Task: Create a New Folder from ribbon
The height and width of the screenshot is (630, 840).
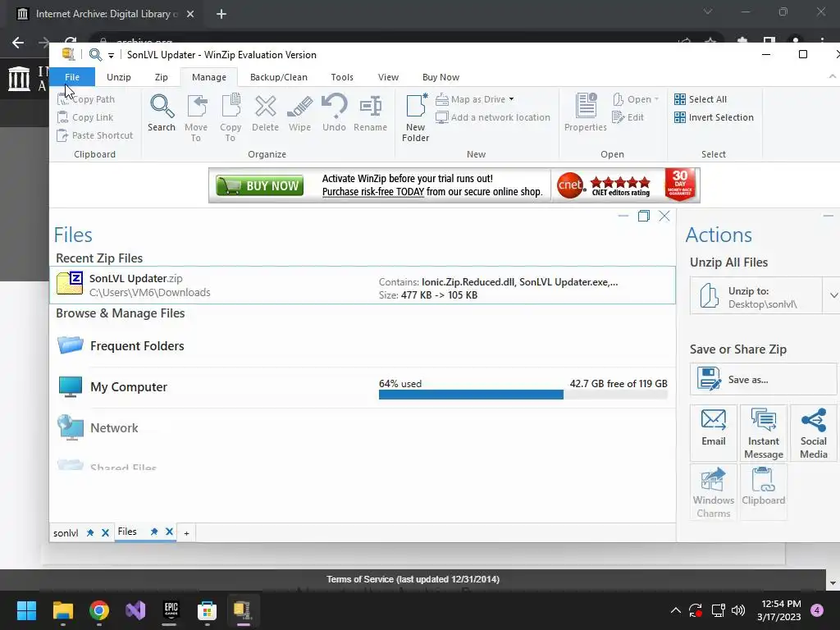Action: (x=416, y=118)
